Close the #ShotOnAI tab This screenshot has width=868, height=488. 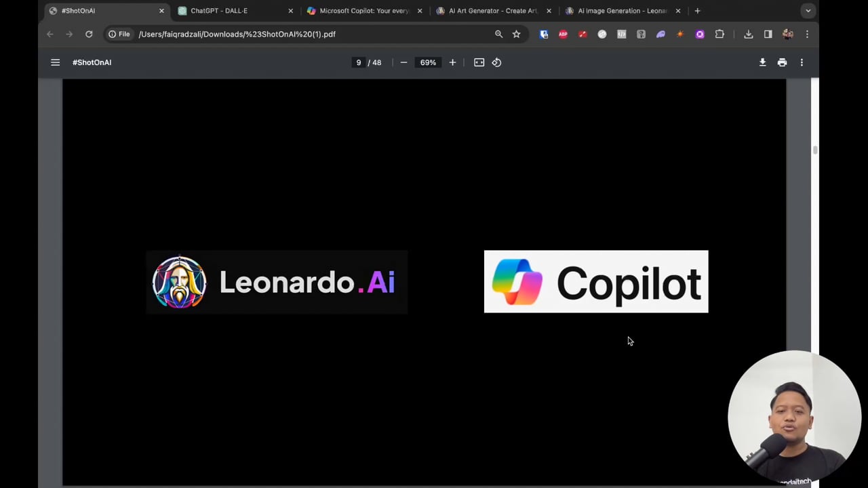(x=161, y=11)
